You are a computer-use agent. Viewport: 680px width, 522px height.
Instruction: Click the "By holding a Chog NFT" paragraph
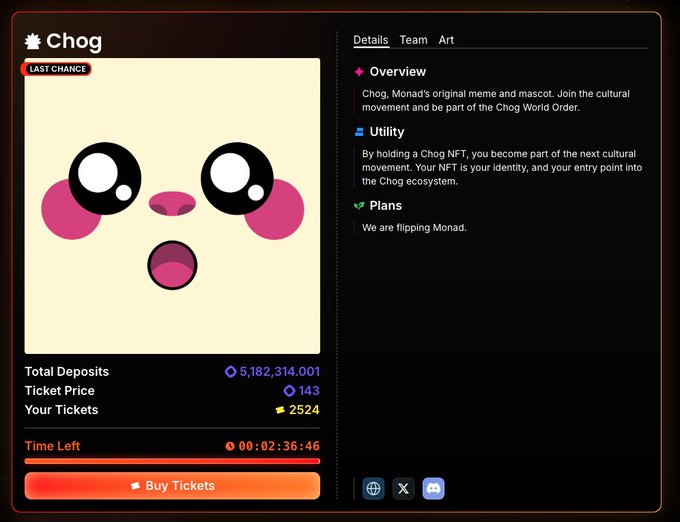point(502,167)
